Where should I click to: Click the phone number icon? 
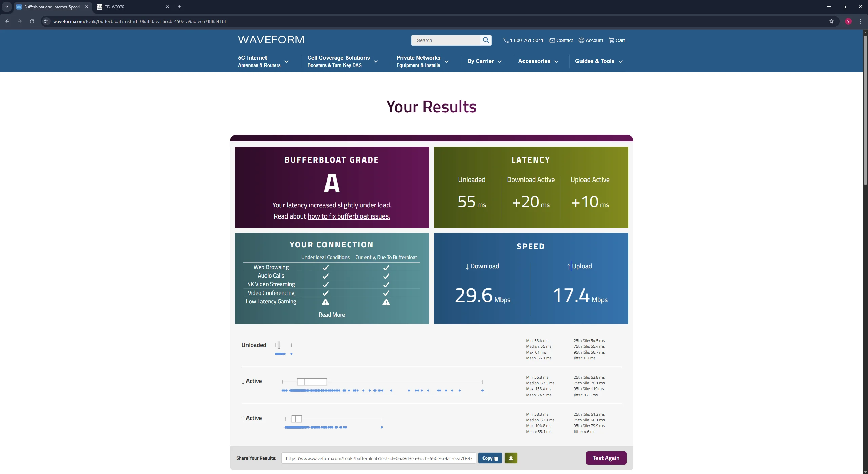click(506, 40)
